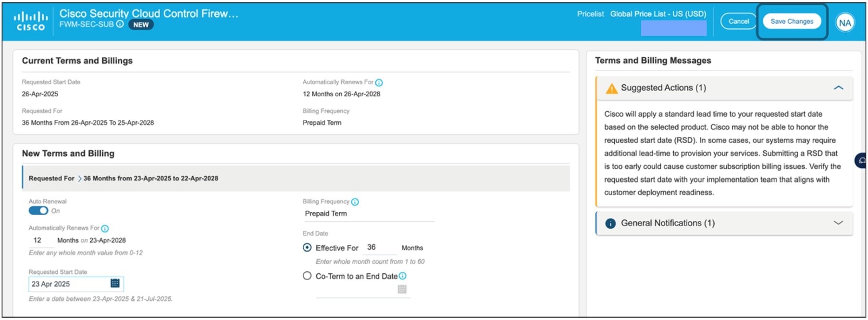Screen dimensions: 868x320
Task: Click the Save Changes button
Action: 792,21
